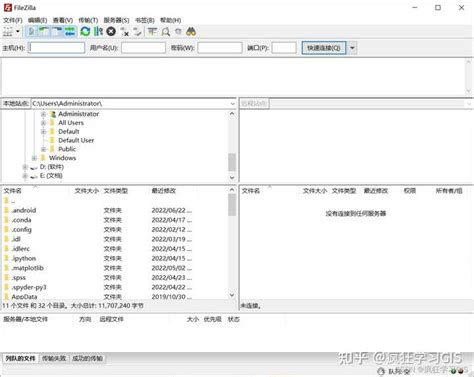Toggle transfer queue display
This screenshot has width=474, height=377.
[x=70, y=32]
